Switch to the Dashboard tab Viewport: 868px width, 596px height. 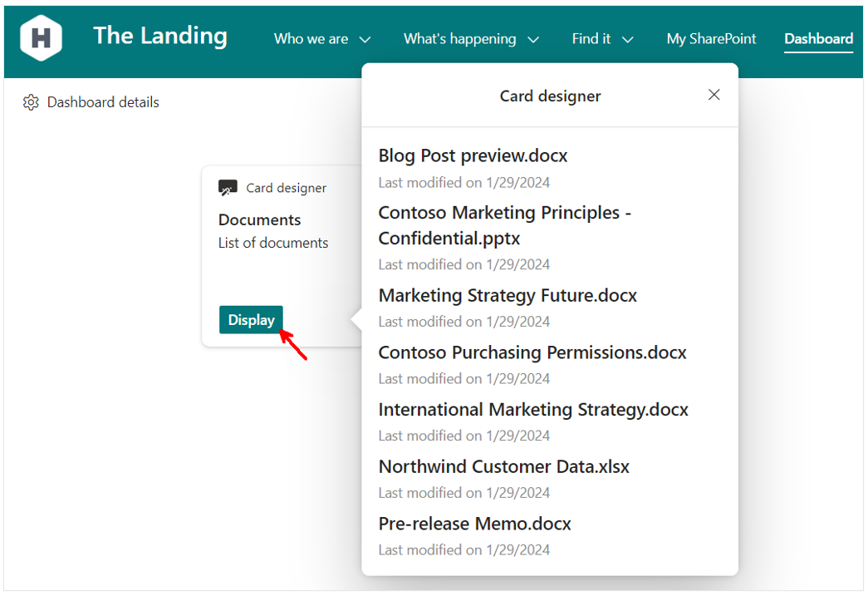point(818,38)
